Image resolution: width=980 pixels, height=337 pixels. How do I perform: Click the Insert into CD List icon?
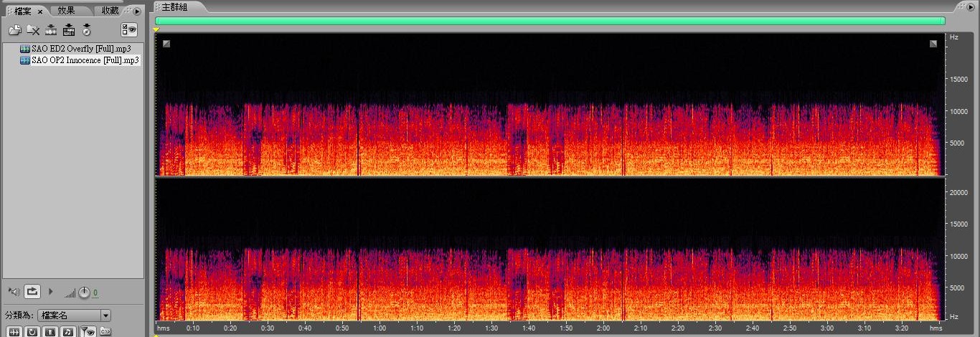(87, 30)
